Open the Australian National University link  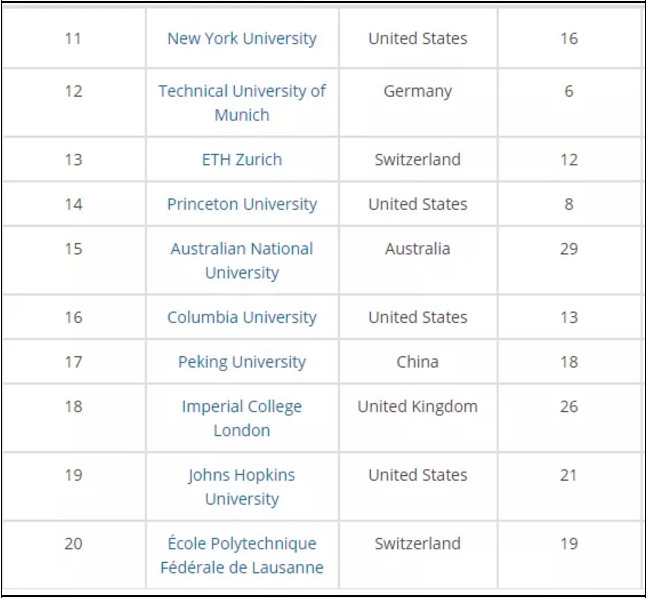(242, 261)
